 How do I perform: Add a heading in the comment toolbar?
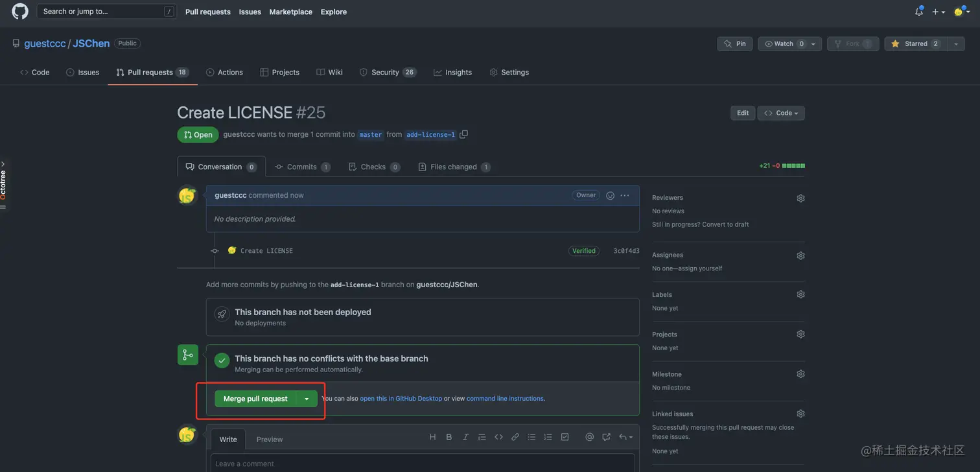click(433, 437)
